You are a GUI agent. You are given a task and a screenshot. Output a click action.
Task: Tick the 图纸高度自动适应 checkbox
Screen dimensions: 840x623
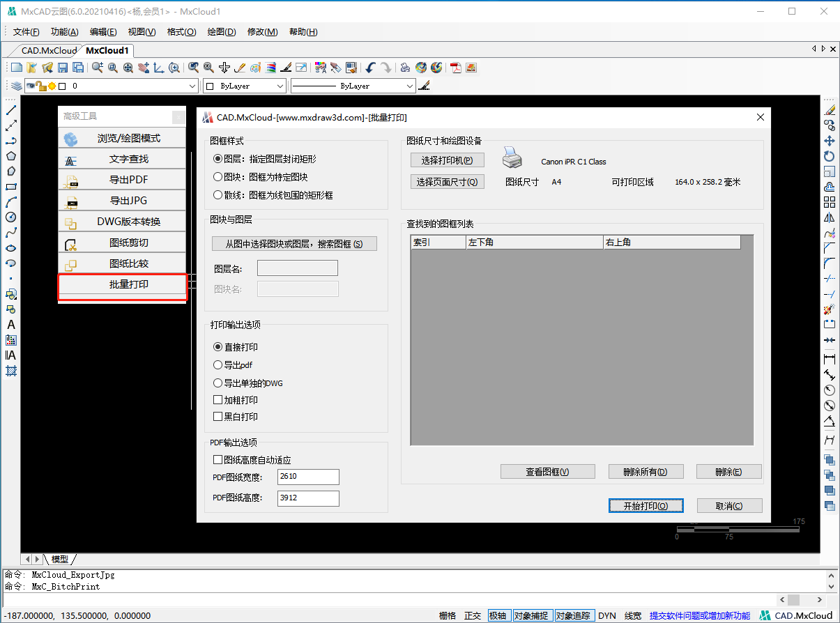coord(217,460)
